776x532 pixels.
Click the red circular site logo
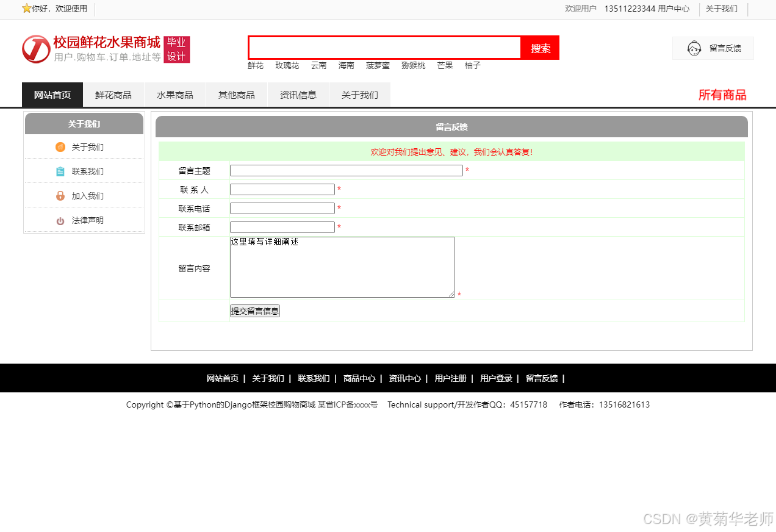point(36,49)
